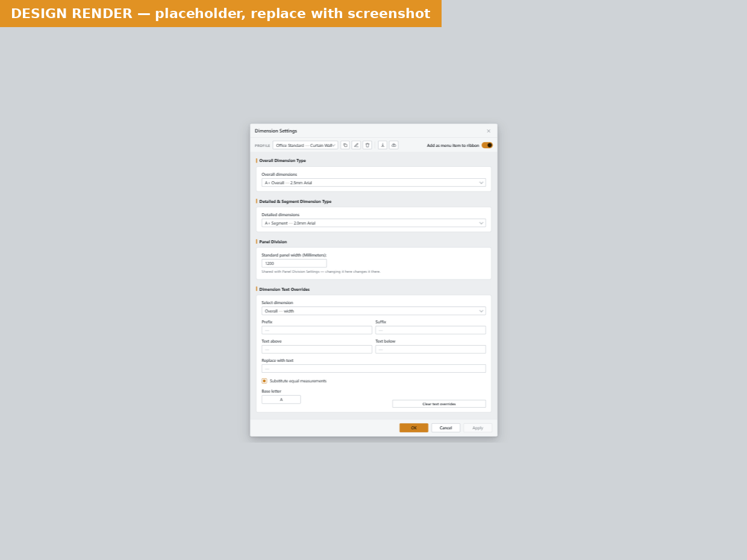Click the Dimension Settings title text
The image size is (747, 560).
pos(276,131)
